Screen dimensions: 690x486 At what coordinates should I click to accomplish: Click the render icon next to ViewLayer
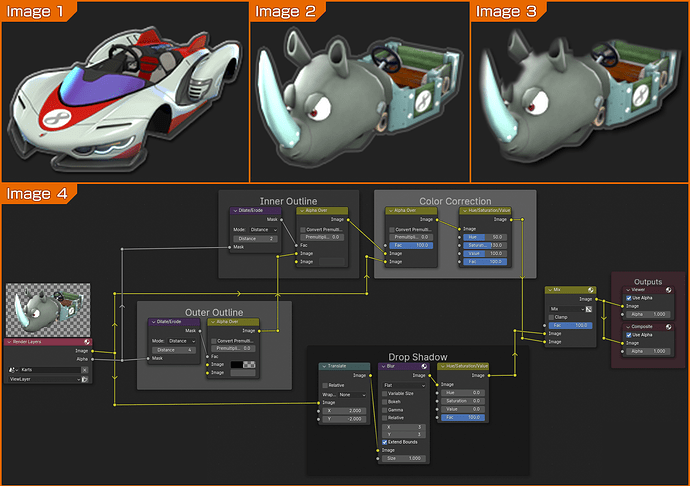[85, 379]
